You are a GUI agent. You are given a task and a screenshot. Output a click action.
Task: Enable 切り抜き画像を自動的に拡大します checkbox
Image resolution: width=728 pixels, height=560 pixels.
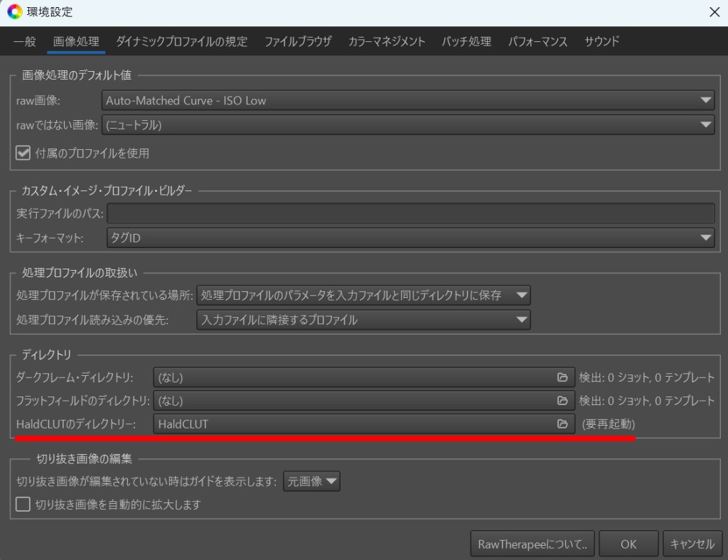23,505
